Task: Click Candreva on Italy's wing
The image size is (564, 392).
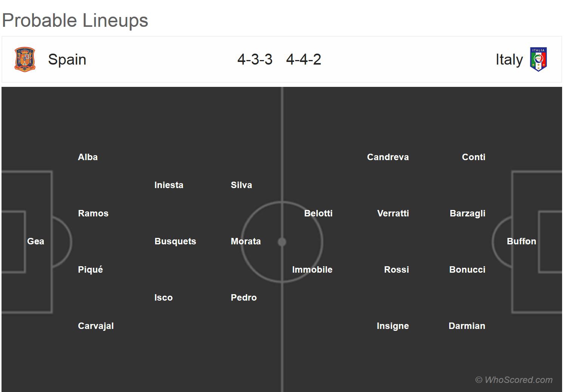Action: pyautogui.click(x=388, y=157)
